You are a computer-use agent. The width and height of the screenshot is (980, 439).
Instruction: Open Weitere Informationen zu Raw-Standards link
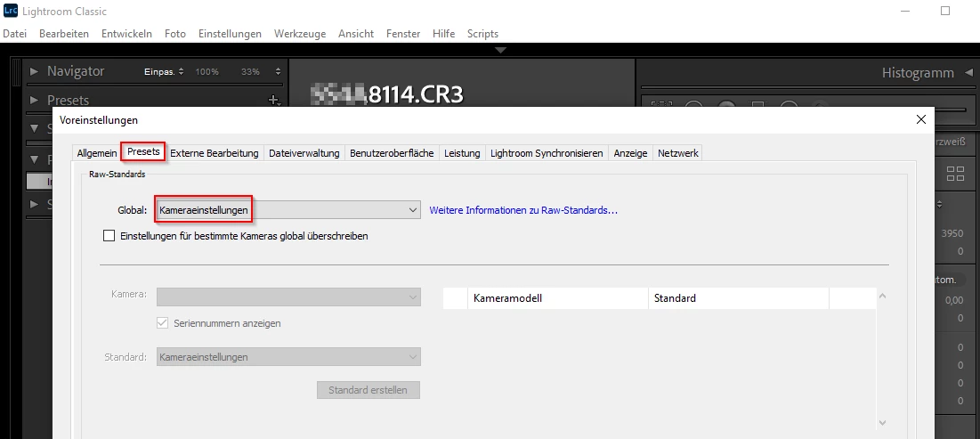point(523,211)
